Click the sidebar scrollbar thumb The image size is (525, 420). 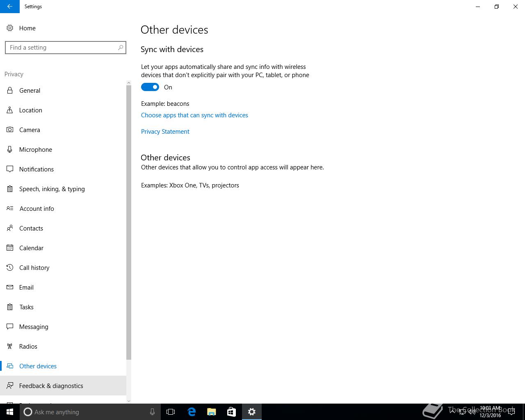click(x=129, y=223)
